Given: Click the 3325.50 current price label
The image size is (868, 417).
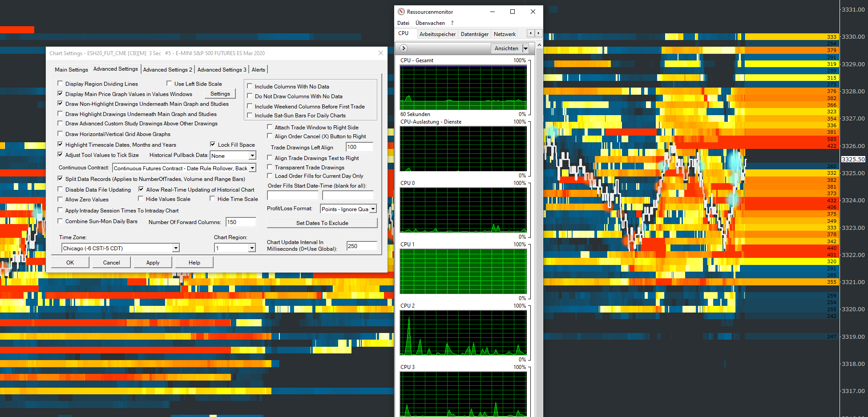Looking at the screenshot, I should pyautogui.click(x=853, y=159).
